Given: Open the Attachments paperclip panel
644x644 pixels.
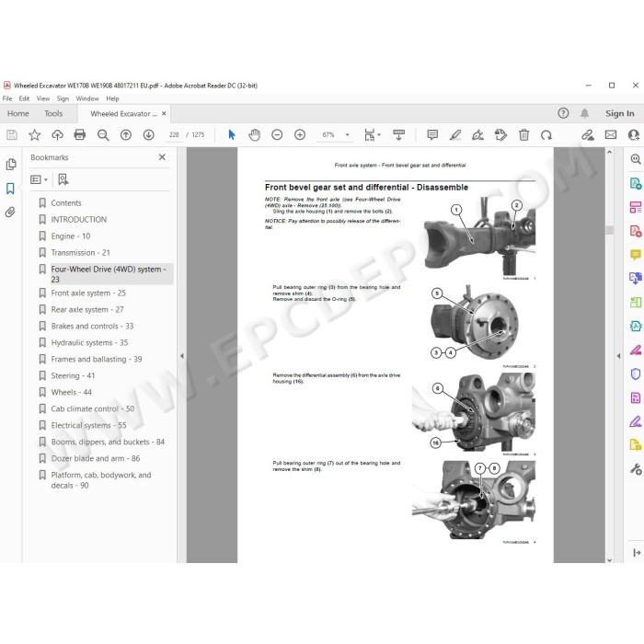Looking at the screenshot, I should click(10, 212).
